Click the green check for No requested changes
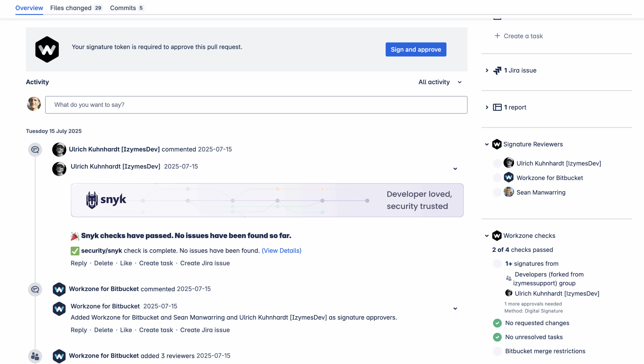Screen dimensions: 644x364 pos(497,323)
